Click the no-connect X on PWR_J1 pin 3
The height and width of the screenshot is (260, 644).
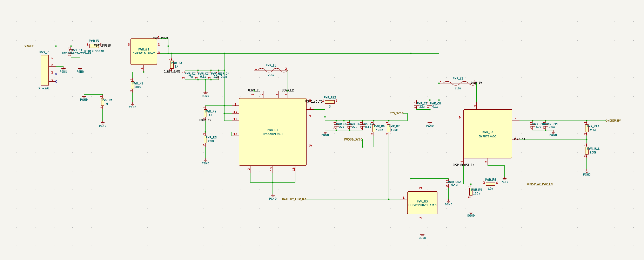tap(56, 74)
